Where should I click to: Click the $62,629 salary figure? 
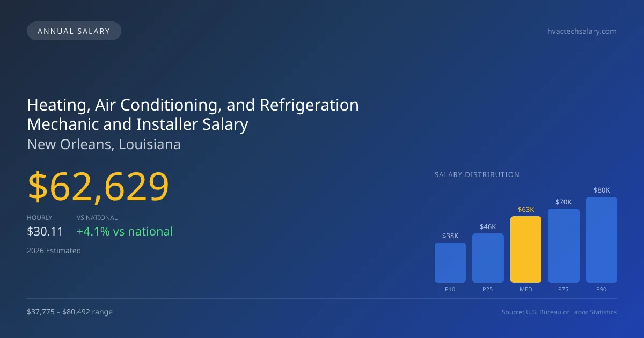click(98, 187)
